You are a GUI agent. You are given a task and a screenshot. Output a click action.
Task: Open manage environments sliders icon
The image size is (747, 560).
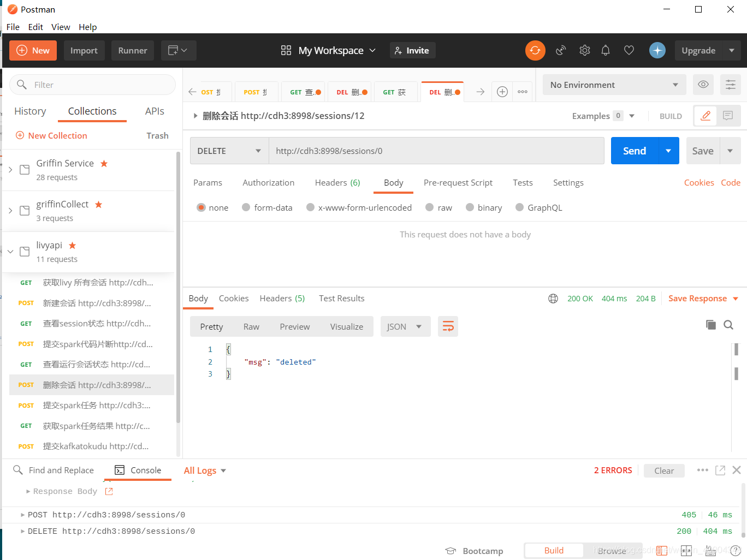point(731,85)
